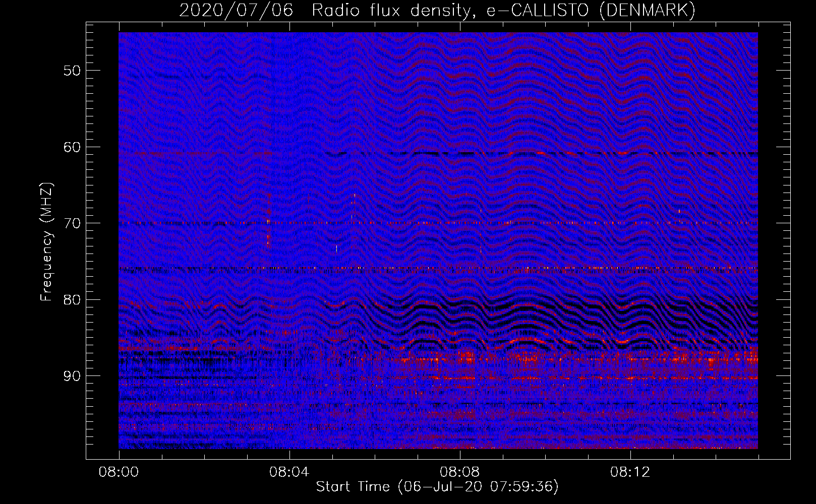This screenshot has width=816, height=504.
Task: Click the 08:08 time tick label
Action: [x=460, y=472]
